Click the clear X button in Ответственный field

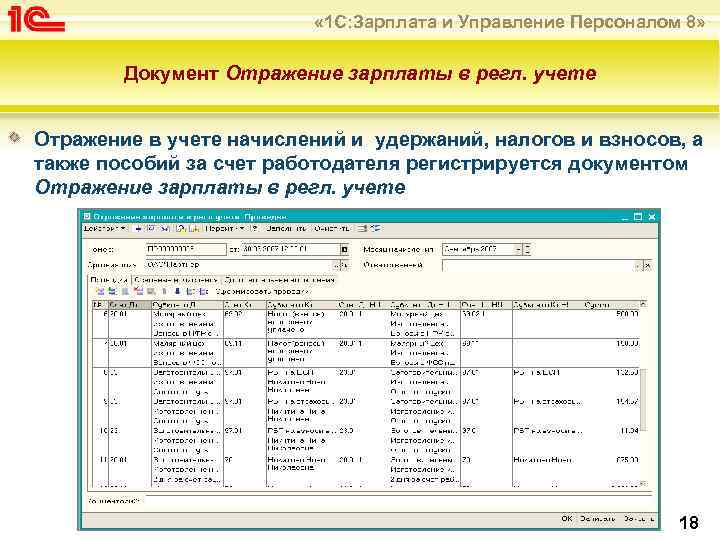(647, 266)
